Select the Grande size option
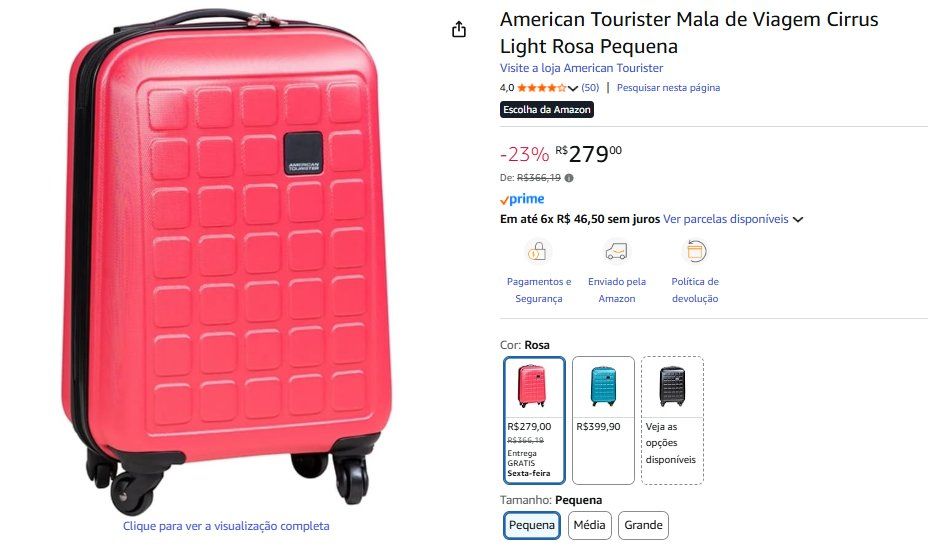946x552 pixels. click(643, 525)
